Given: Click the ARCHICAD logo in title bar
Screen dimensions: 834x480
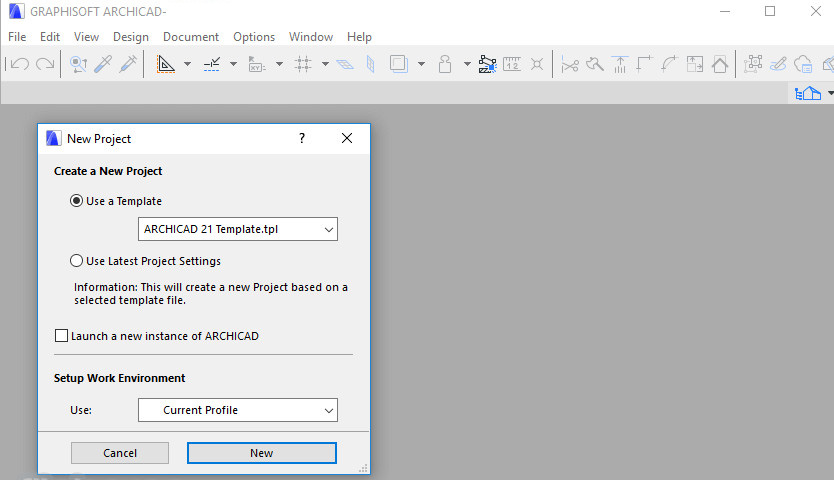Looking at the screenshot, I should point(16,11).
